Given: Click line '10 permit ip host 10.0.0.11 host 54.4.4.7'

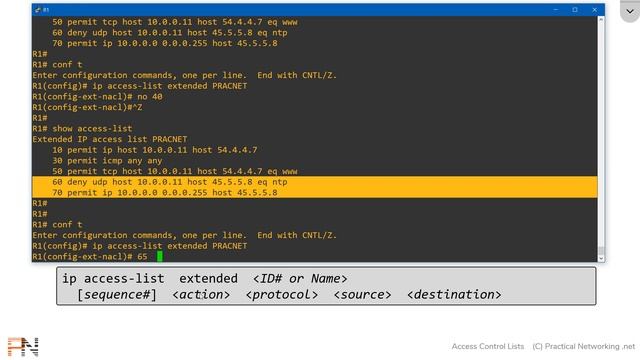Looking at the screenshot, I should [155, 150].
